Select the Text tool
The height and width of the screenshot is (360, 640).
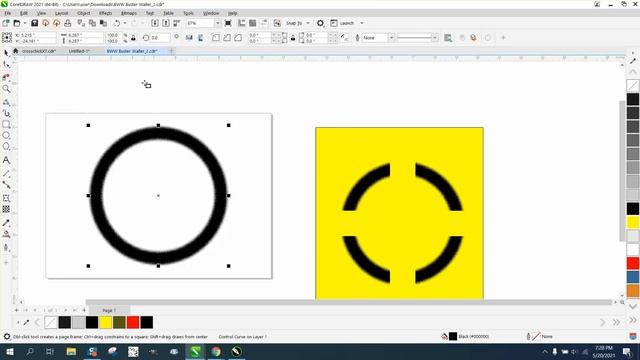point(6,160)
